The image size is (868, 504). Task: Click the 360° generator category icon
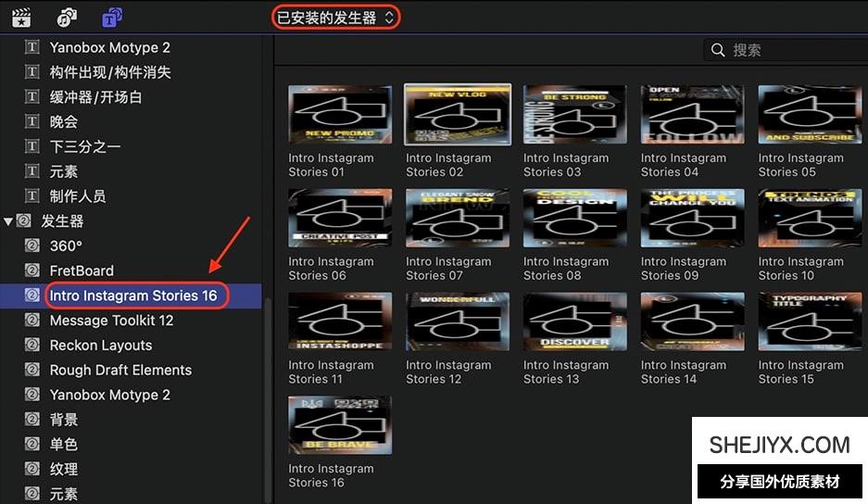33,246
